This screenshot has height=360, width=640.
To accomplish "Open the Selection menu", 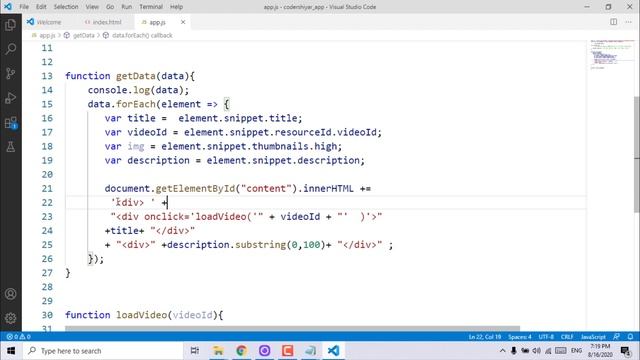I will [x=66, y=7].
